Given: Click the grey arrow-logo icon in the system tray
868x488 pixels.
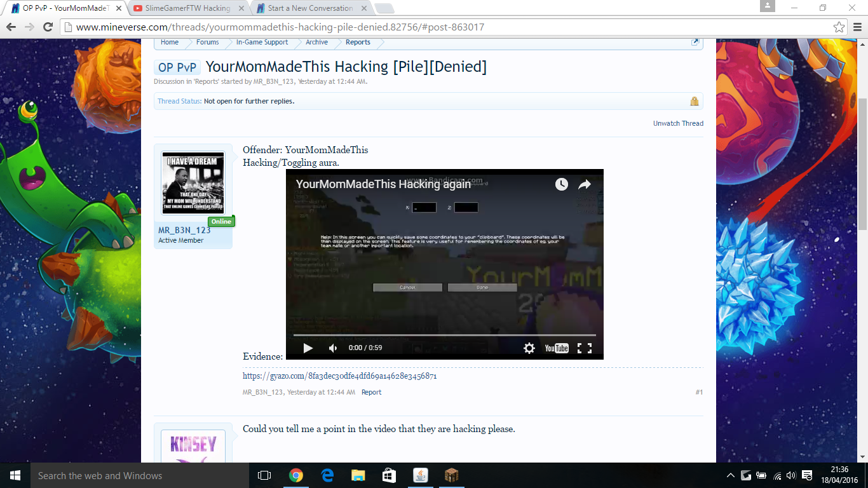Looking at the screenshot, I should [746, 475].
